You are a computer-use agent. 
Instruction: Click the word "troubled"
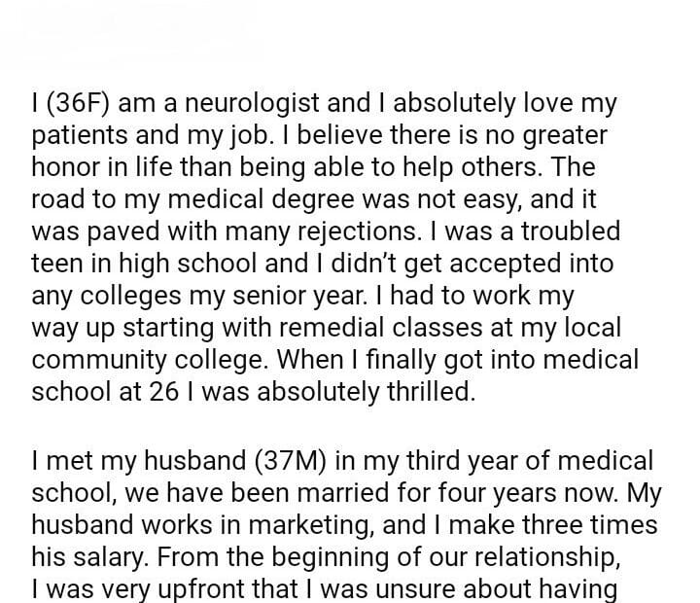click(565, 231)
